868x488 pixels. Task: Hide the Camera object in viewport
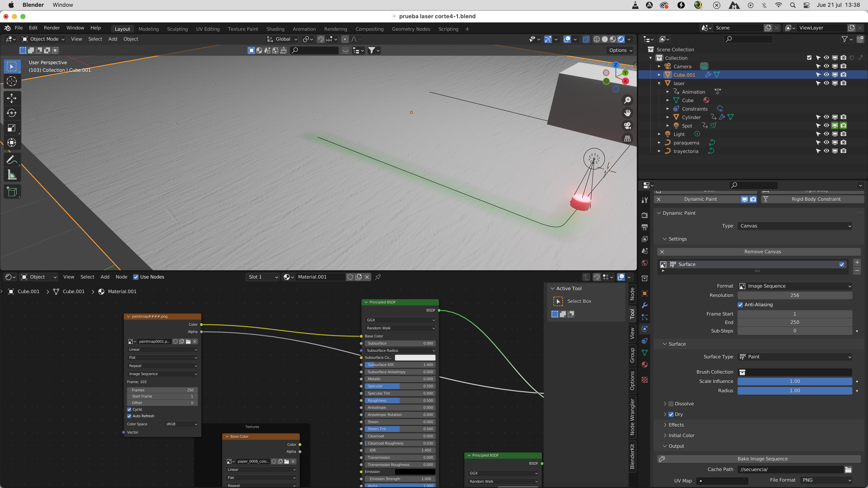(826, 66)
